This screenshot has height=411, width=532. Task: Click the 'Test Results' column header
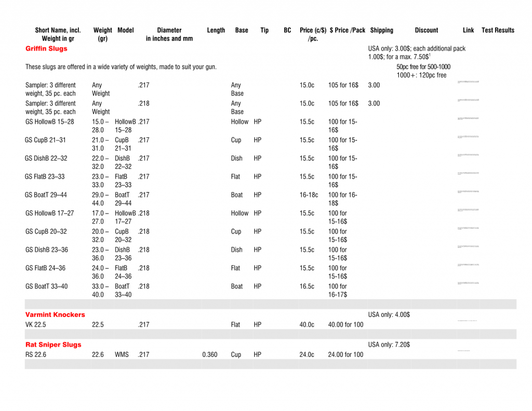coord(498,30)
